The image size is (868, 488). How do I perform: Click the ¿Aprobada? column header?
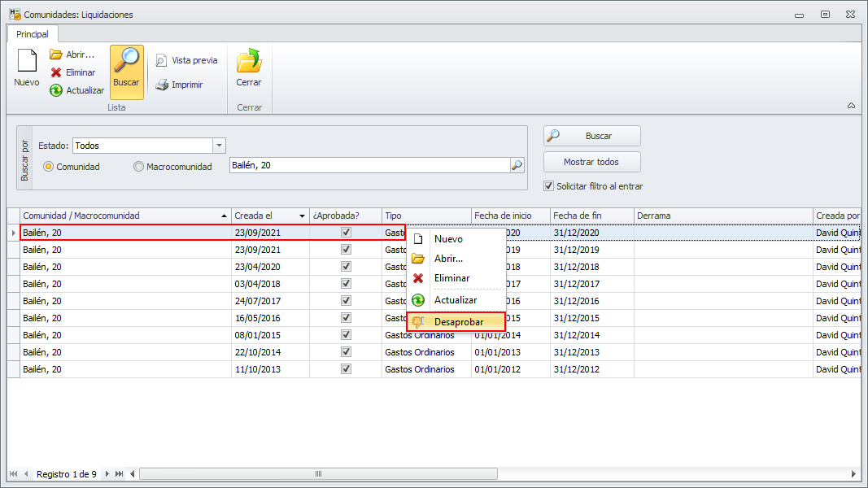(346, 216)
